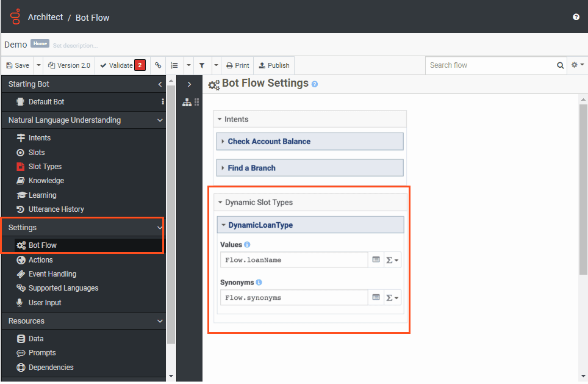Image resolution: width=588 pixels, height=384 pixels.
Task: Open the Prompts resource panel
Action: 43,352
